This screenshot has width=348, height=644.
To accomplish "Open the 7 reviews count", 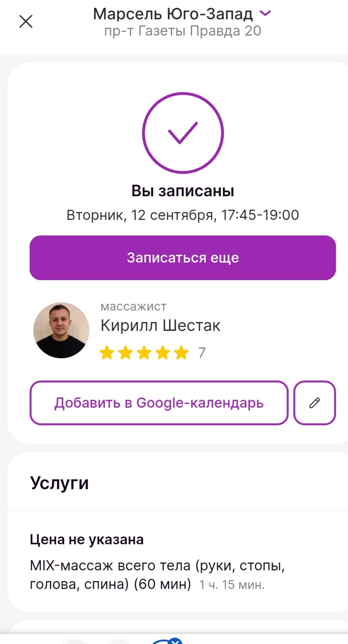I will [x=202, y=352].
